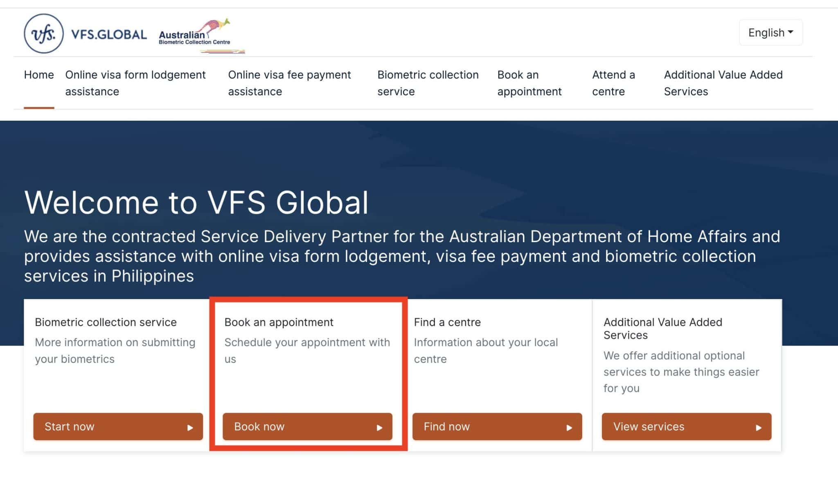
Task: Click the arrow icon on View services button
Action: pos(758,427)
